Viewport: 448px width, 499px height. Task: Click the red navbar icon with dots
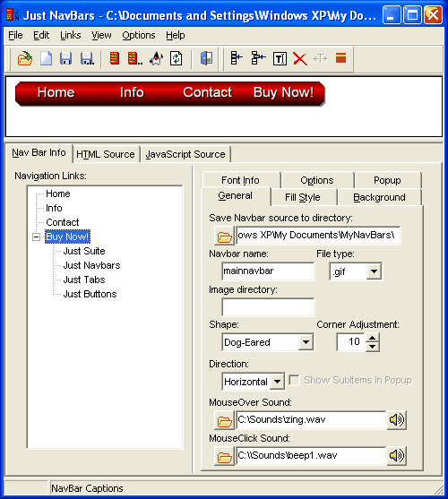point(135,58)
